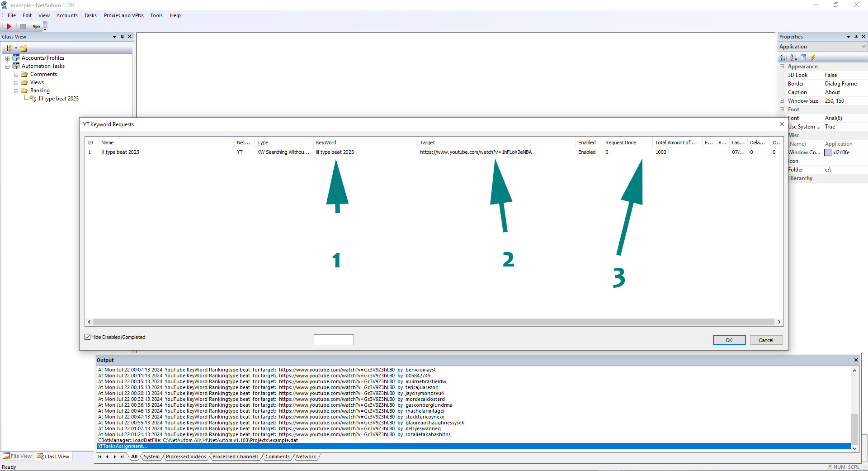Viewport: 868px width, 471px height.
Task: Click the lightning bolt Events icon
Action: (813, 57)
